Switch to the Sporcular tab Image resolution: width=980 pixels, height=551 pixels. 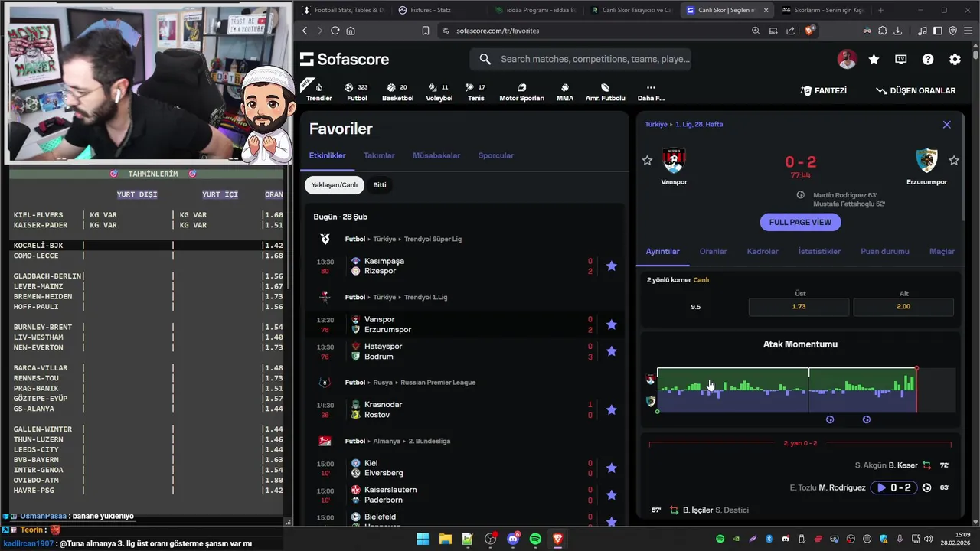point(496,155)
